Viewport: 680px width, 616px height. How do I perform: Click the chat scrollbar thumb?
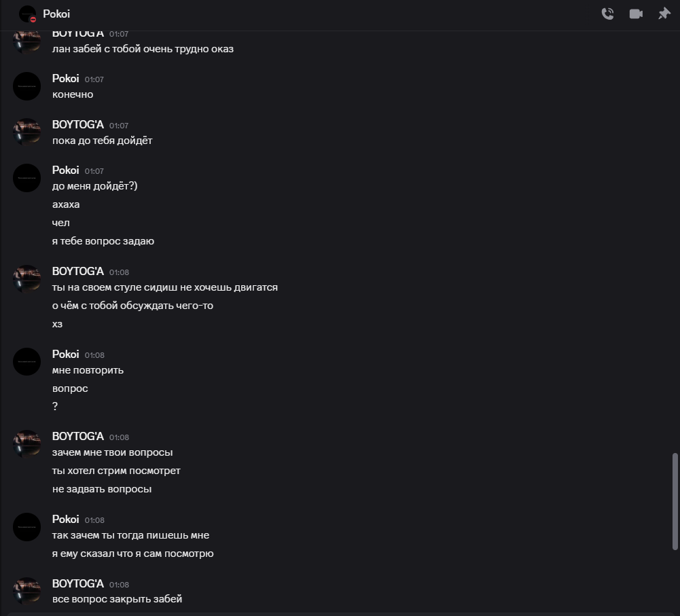pyautogui.click(x=675, y=501)
